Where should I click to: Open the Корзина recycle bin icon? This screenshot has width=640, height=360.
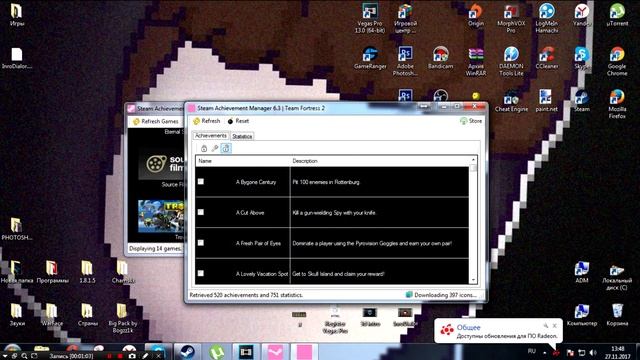pyautogui.click(x=617, y=315)
